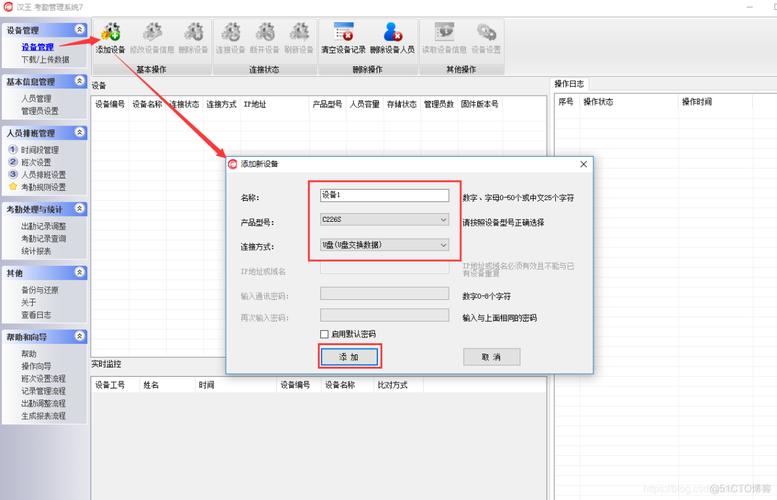Collapse the 帮助和向导 sidebar group
This screenshot has height=500, width=777.
[x=79, y=336]
